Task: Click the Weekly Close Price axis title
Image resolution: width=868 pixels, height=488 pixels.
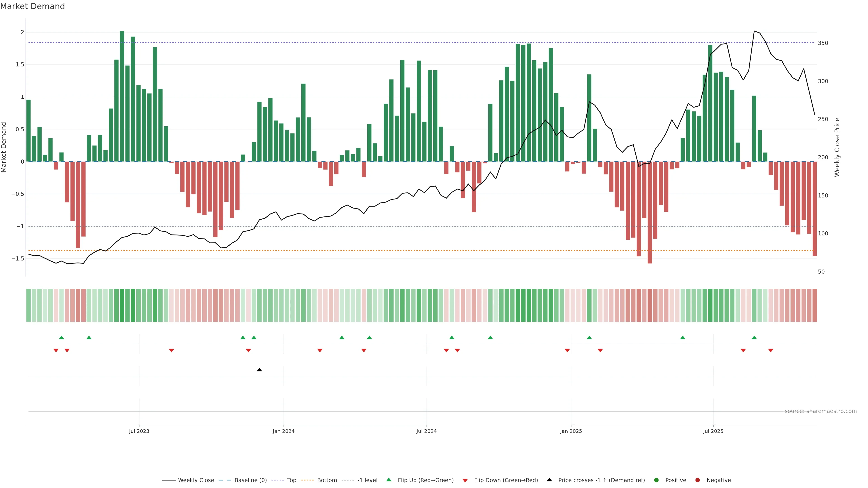Action: pos(837,147)
